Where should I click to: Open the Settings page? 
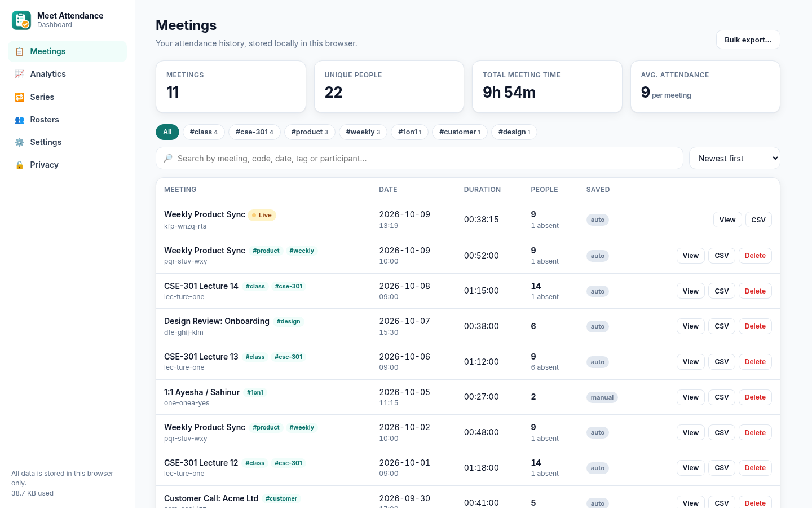(68, 142)
